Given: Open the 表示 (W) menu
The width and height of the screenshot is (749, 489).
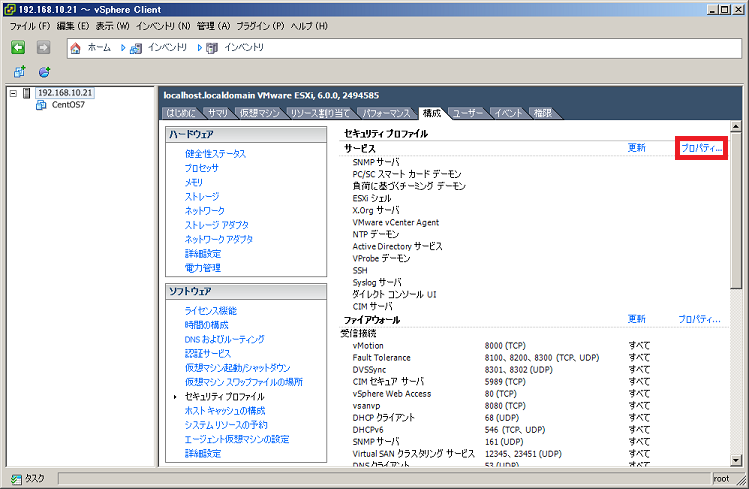Looking at the screenshot, I should (x=112, y=26).
